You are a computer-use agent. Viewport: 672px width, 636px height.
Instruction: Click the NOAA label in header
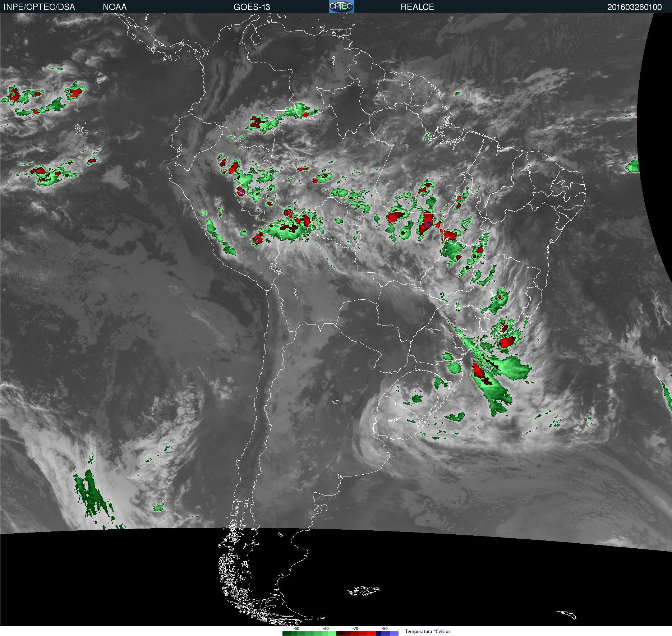pyautogui.click(x=115, y=7)
